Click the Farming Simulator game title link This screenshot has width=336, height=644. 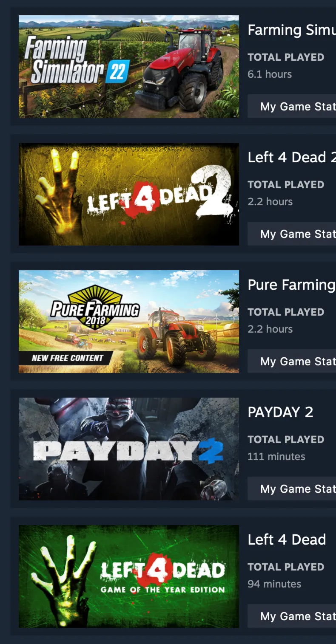point(292,30)
